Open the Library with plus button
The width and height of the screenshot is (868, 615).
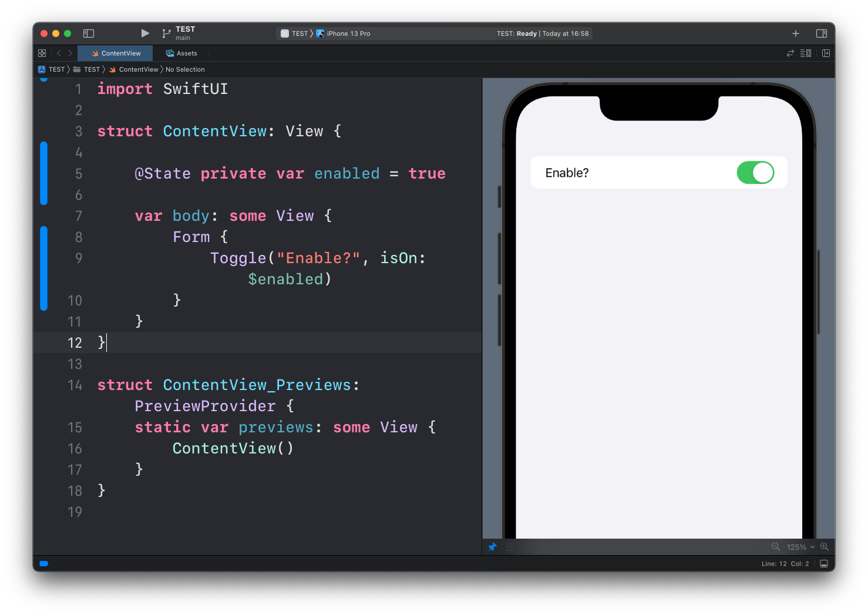pos(796,33)
